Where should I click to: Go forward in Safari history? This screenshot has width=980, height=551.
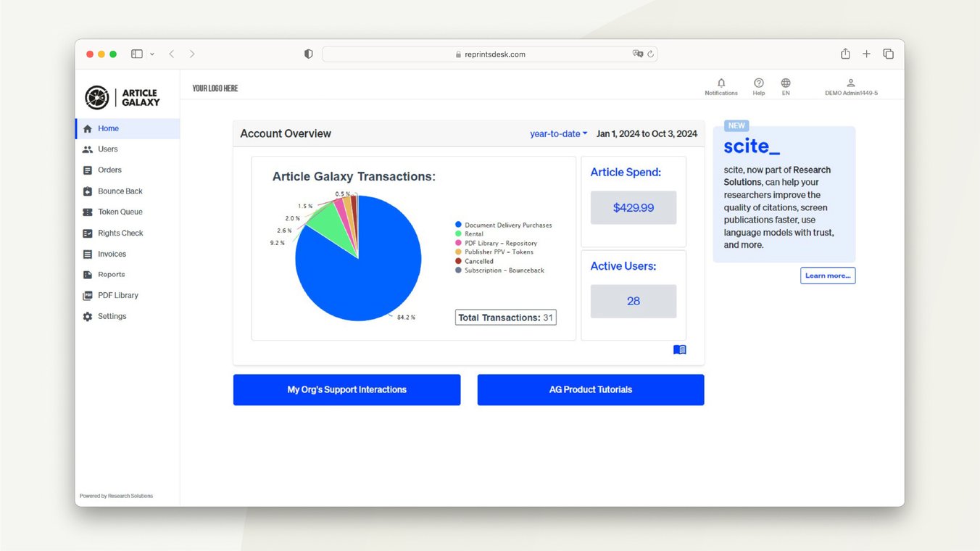192,54
